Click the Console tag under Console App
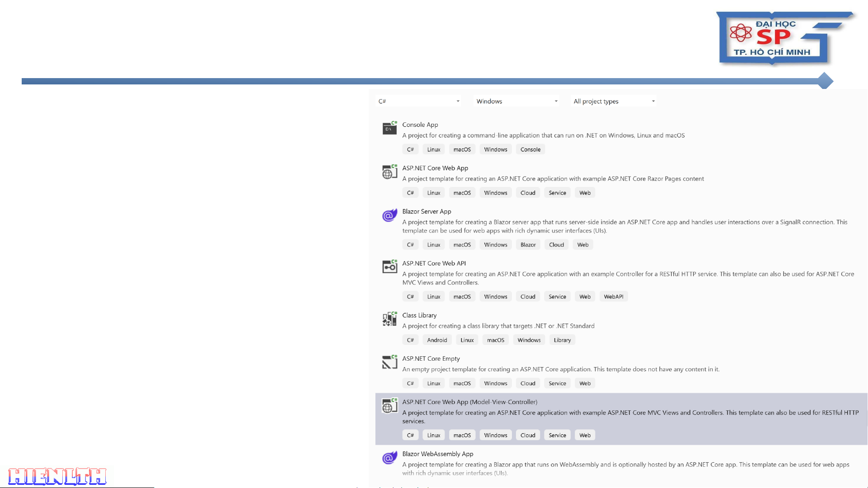Image resolution: width=868 pixels, height=488 pixels. coord(530,149)
